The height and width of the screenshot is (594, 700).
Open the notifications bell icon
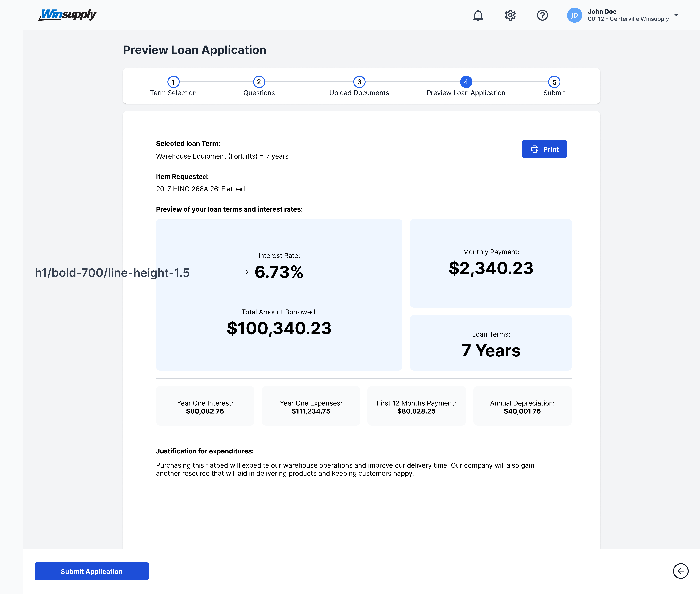pyautogui.click(x=478, y=15)
